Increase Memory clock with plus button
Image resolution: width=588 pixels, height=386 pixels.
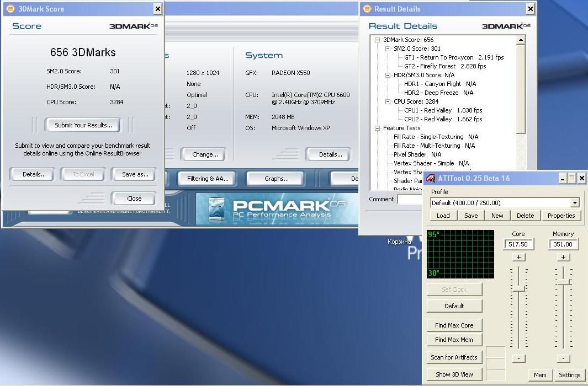563,257
